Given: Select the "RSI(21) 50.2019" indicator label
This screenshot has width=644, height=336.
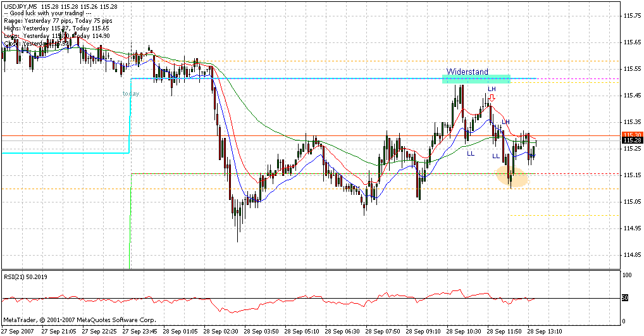Looking at the screenshot, I should pyautogui.click(x=25, y=277).
